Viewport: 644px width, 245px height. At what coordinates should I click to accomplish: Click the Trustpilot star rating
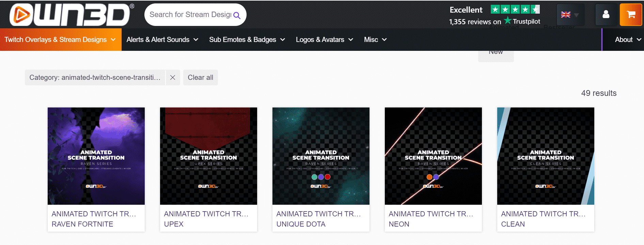[x=515, y=9]
